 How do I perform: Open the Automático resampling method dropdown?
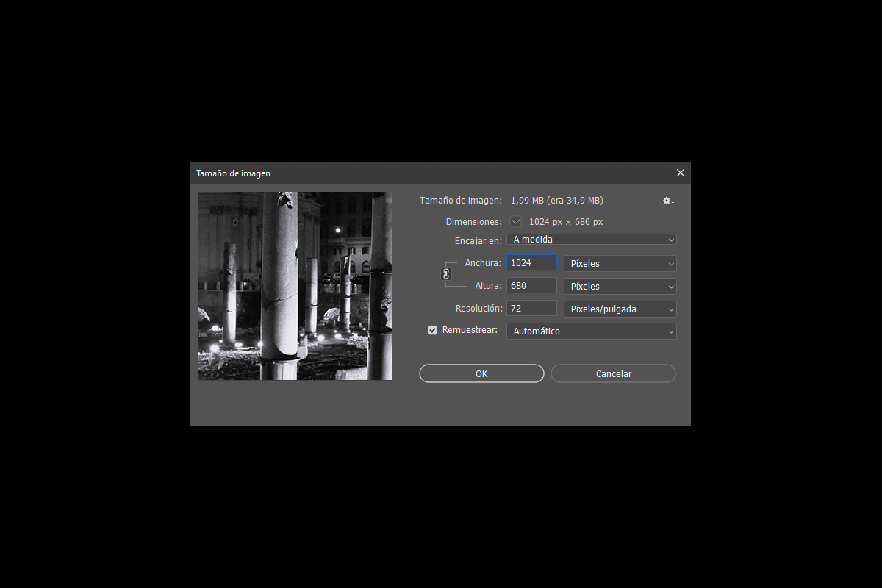[x=592, y=331]
